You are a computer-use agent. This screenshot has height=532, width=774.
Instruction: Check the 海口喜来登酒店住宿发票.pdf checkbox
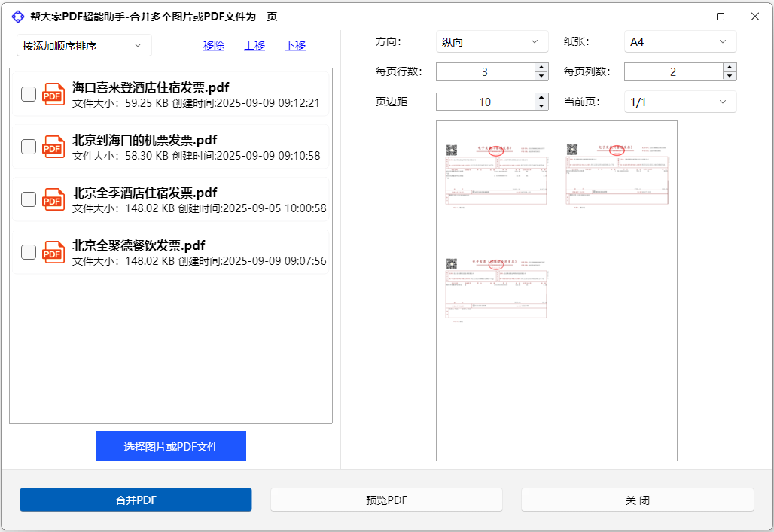29,94
